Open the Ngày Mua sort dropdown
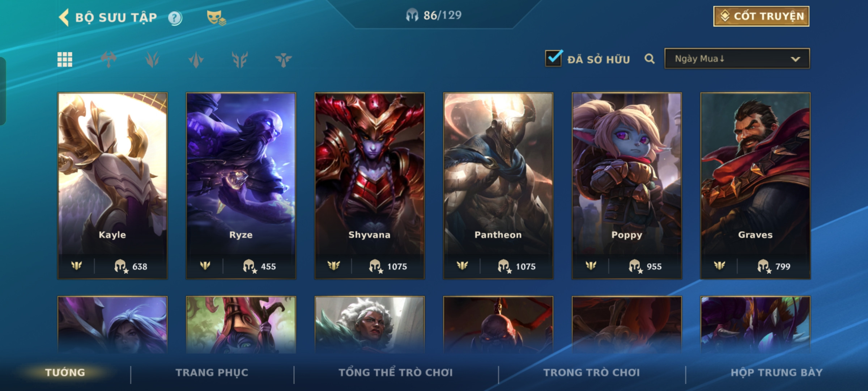This screenshot has height=391, width=868. click(x=737, y=59)
